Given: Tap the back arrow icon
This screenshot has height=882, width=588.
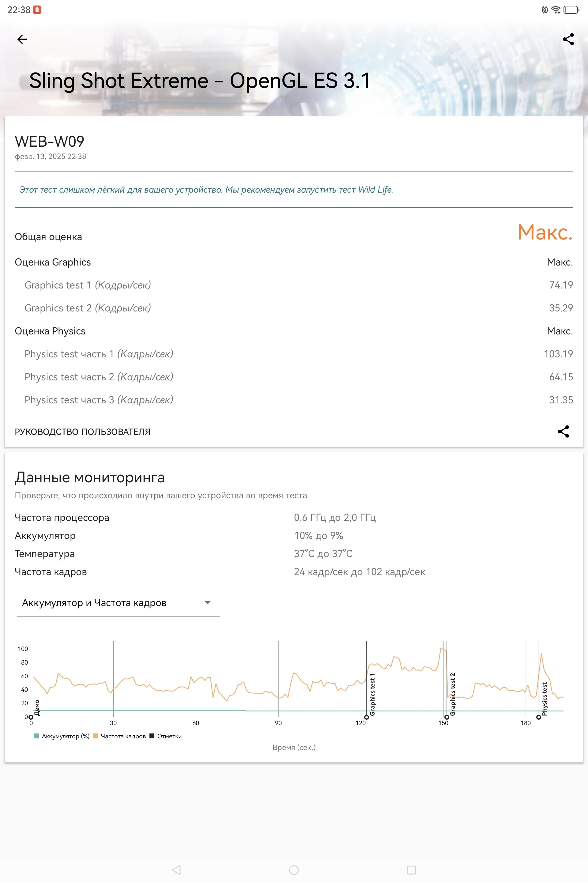Looking at the screenshot, I should click(x=22, y=39).
